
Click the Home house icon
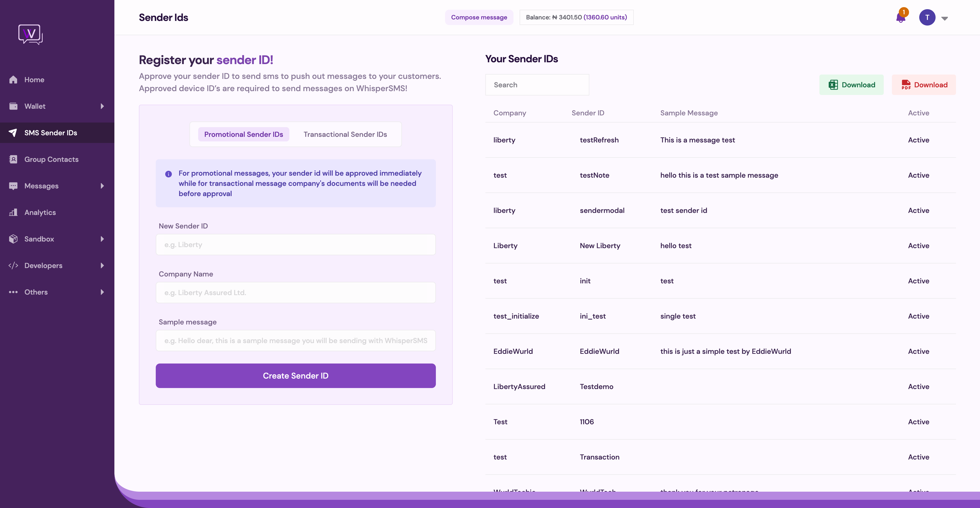[13, 79]
